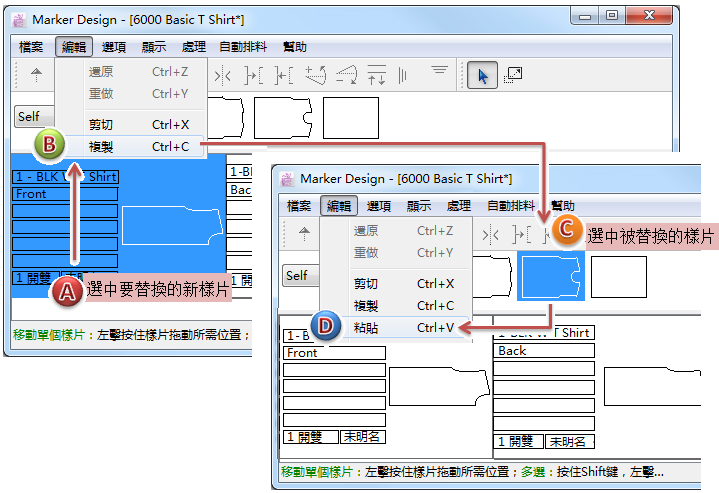Click the up arrow icon in back window toolbar
The width and height of the screenshot is (719, 493).
coord(37,74)
